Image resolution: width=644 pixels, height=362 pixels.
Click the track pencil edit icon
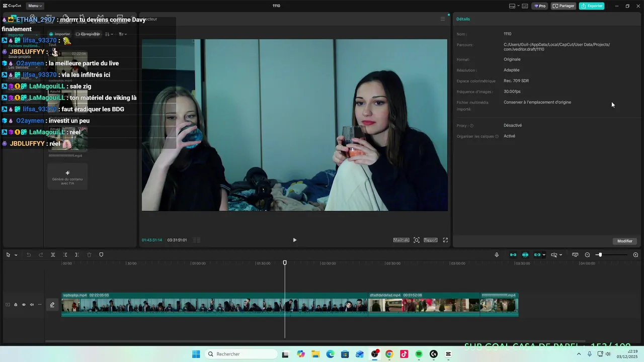[52, 305]
